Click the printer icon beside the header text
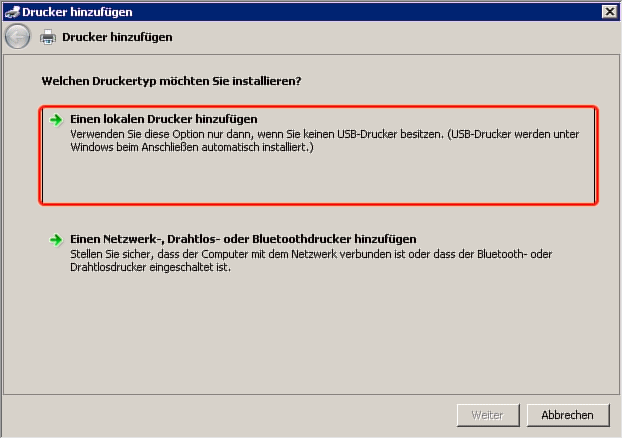This screenshot has width=623, height=439. click(48, 37)
